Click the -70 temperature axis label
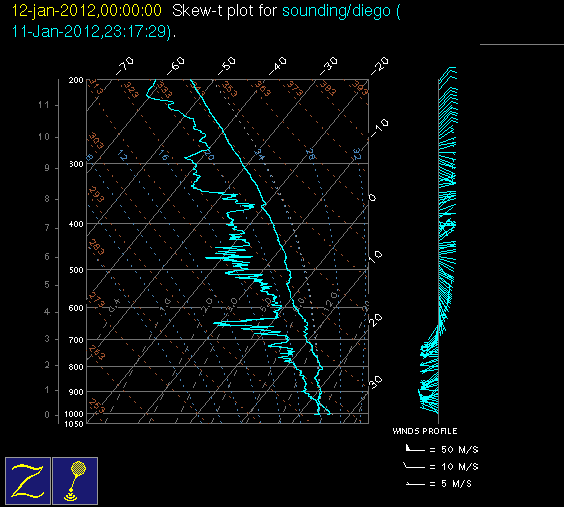This screenshot has height=507, width=564. [x=124, y=66]
